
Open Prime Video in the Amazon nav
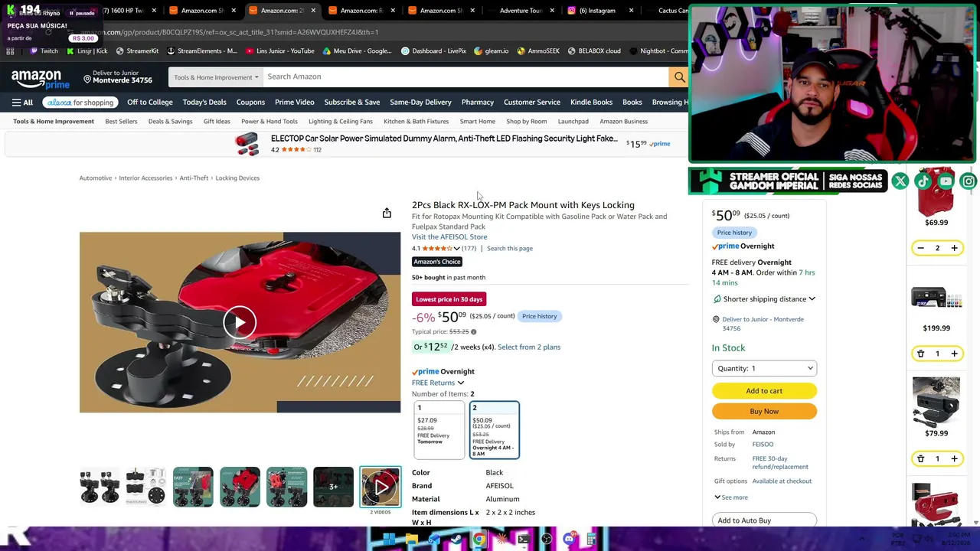point(295,103)
